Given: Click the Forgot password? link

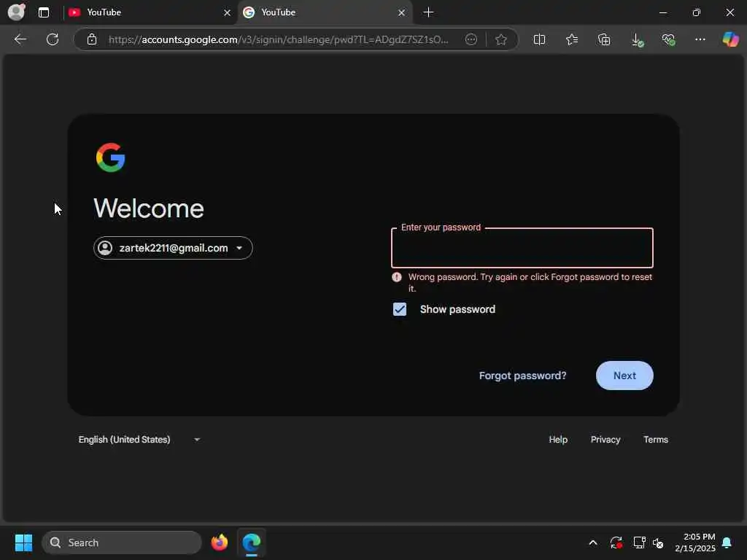Looking at the screenshot, I should [522, 376].
